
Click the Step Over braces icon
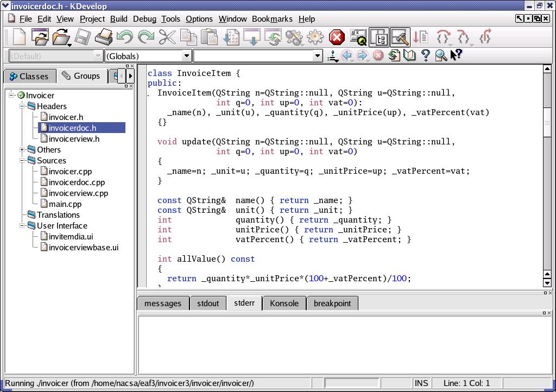click(x=443, y=37)
